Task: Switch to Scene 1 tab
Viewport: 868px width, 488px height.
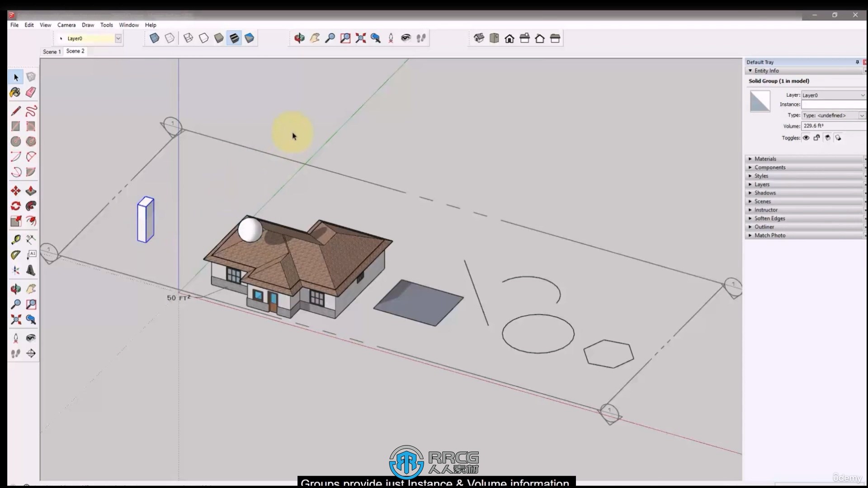Action: pyautogui.click(x=51, y=51)
